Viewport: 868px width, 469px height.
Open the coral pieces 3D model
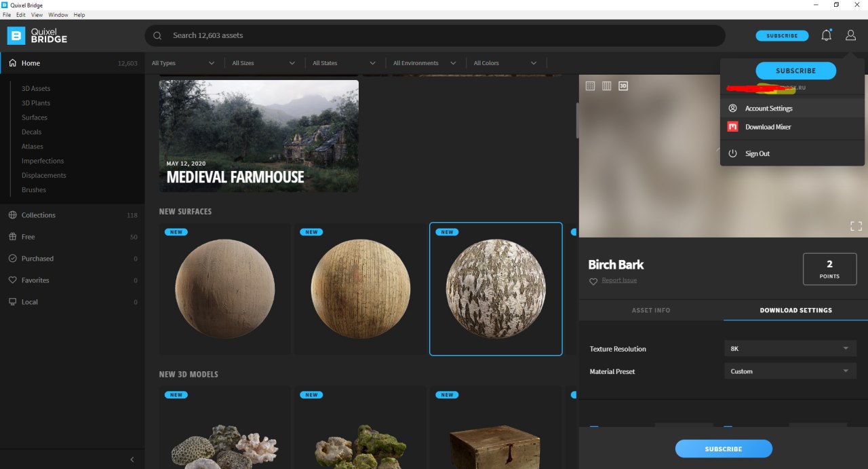click(x=224, y=428)
